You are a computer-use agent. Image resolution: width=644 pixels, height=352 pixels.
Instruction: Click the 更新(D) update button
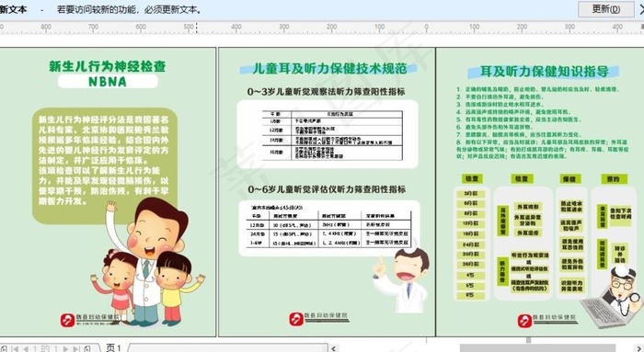click(x=605, y=8)
